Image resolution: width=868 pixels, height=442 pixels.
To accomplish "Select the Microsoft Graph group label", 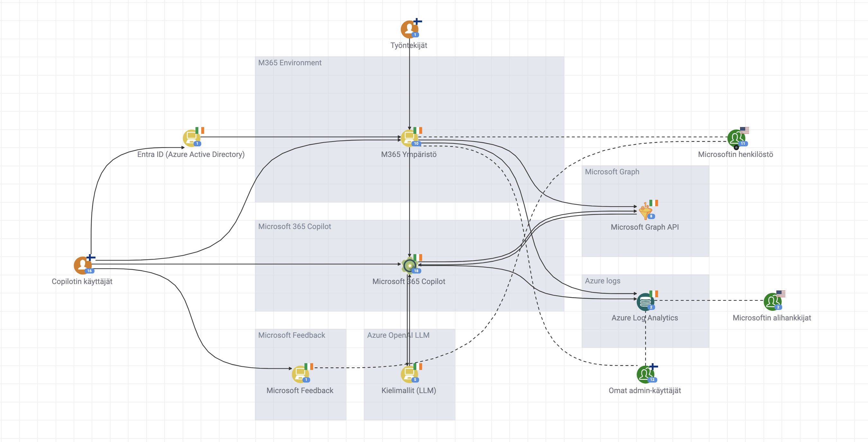I will pyautogui.click(x=611, y=171).
